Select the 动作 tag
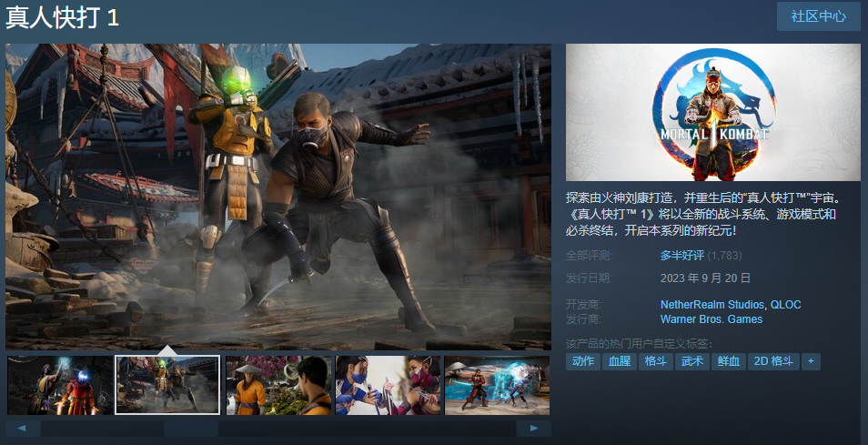 pyautogui.click(x=583, y=361)
